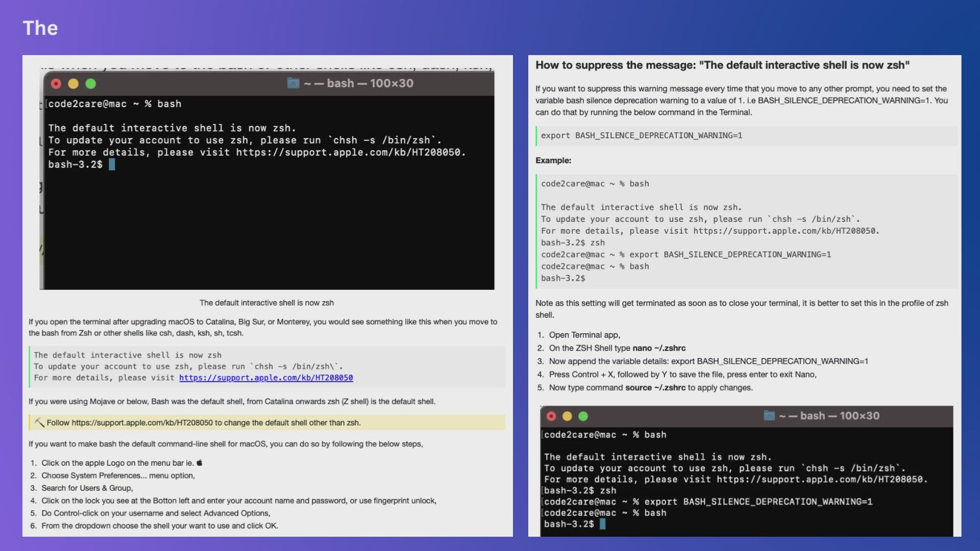The width and height of the screenshot is (980, 551).
Task: Click the right terminal's bash-3.2$ cursor
Action: [x=602, y=524]
